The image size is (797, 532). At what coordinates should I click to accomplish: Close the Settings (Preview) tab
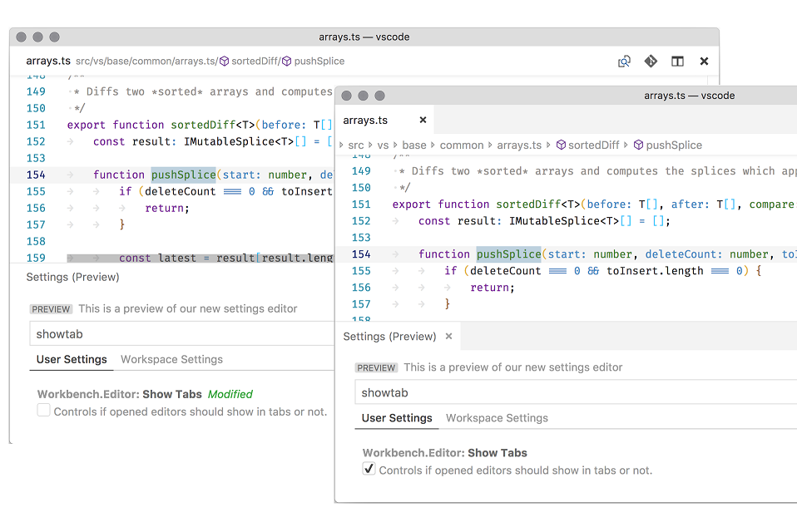448,337
